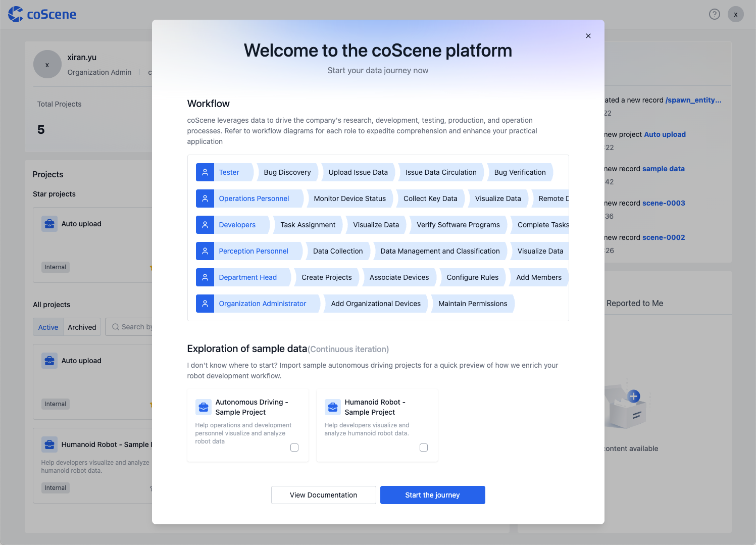Viewport: 756px width, 545px height.
Task: Open the user avatar menu in the header
Action: click(x=736, y=14)
